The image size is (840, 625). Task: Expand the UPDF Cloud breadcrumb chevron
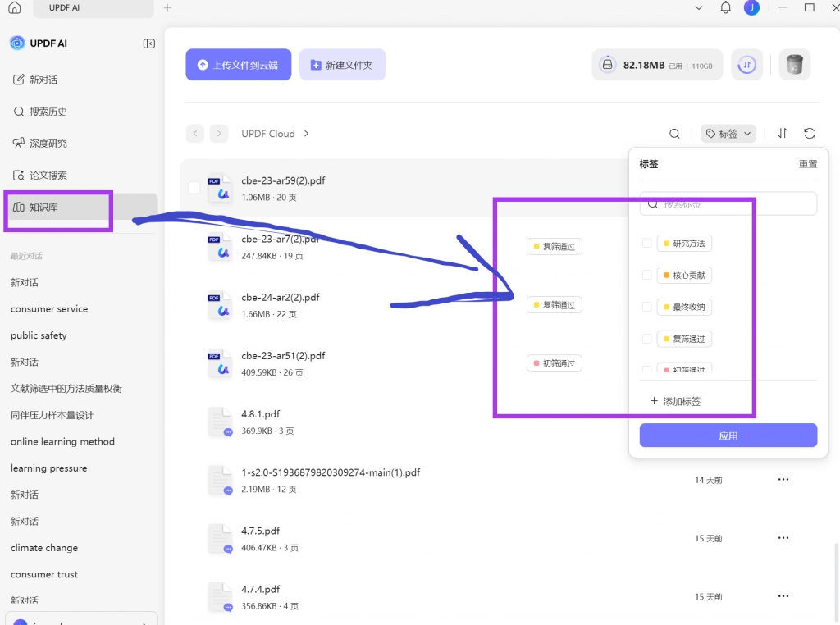click(307, 134)
